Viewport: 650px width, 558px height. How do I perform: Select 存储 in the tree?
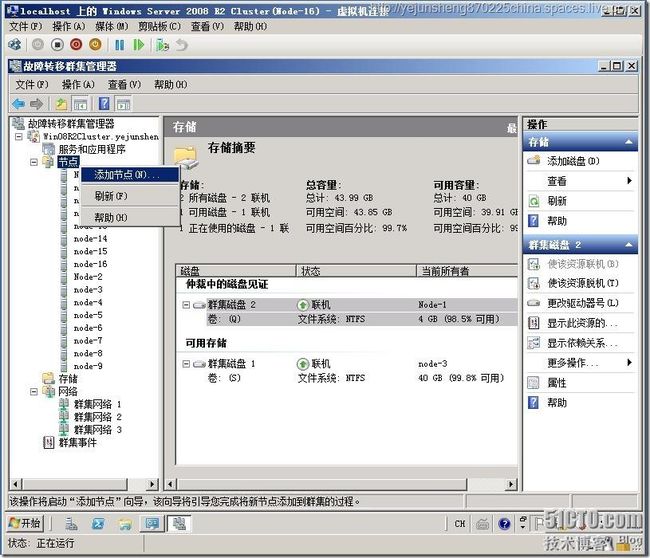(x=68, y=378)
